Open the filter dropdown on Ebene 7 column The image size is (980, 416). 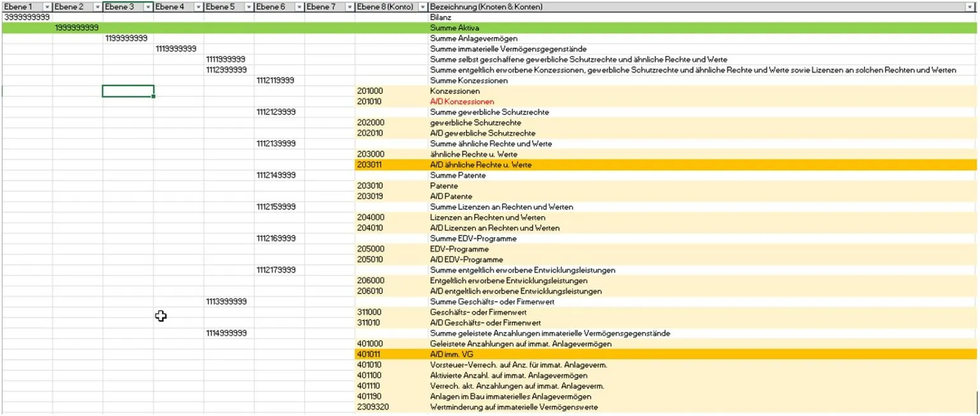tap(349, 6)
